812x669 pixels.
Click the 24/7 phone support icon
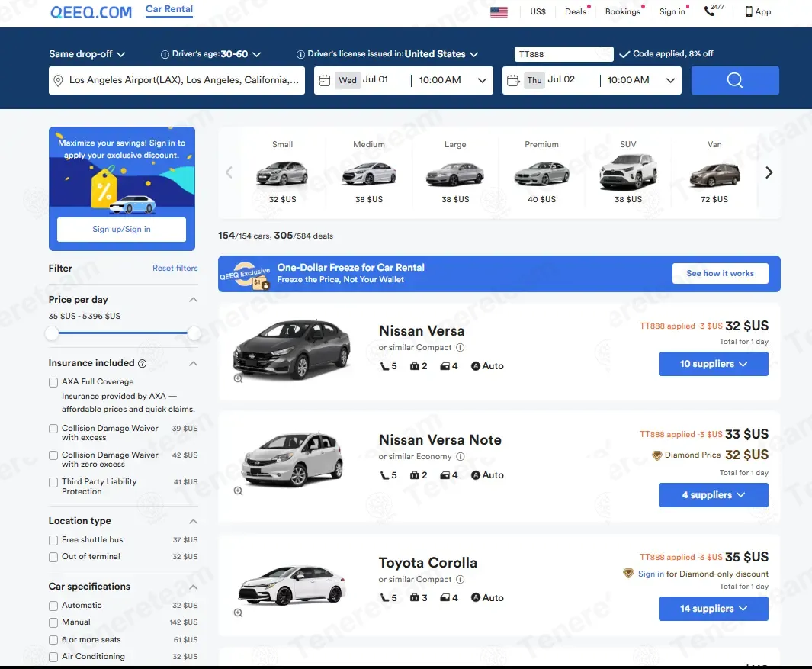714,11
